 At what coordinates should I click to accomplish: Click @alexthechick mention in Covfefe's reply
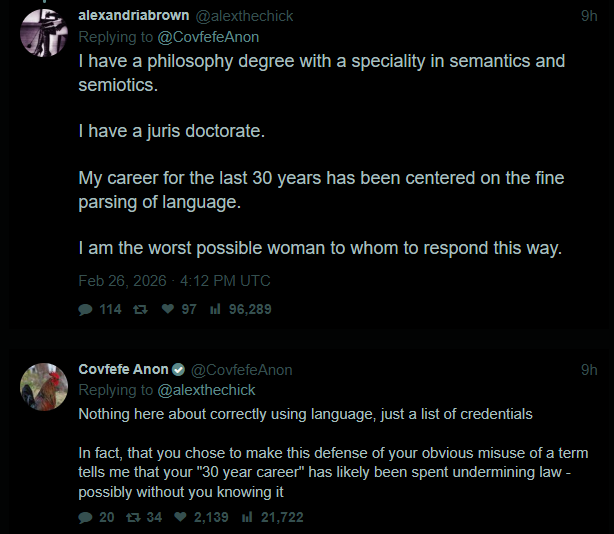coord(207,390)
